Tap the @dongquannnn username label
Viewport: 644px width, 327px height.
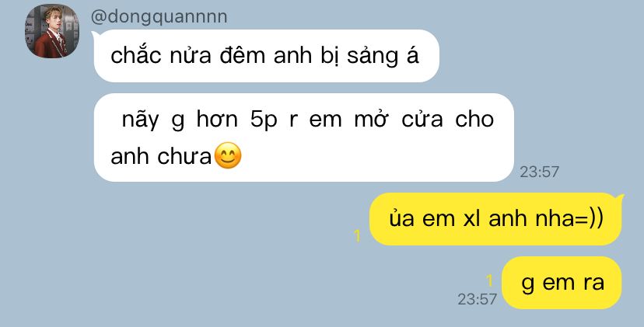159,17
